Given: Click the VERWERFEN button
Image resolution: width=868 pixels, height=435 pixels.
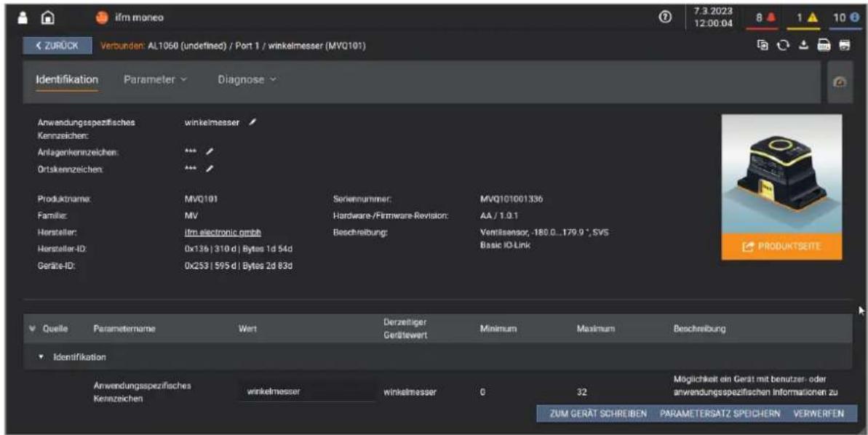Looking at the screenshot, I should (819, 413).
